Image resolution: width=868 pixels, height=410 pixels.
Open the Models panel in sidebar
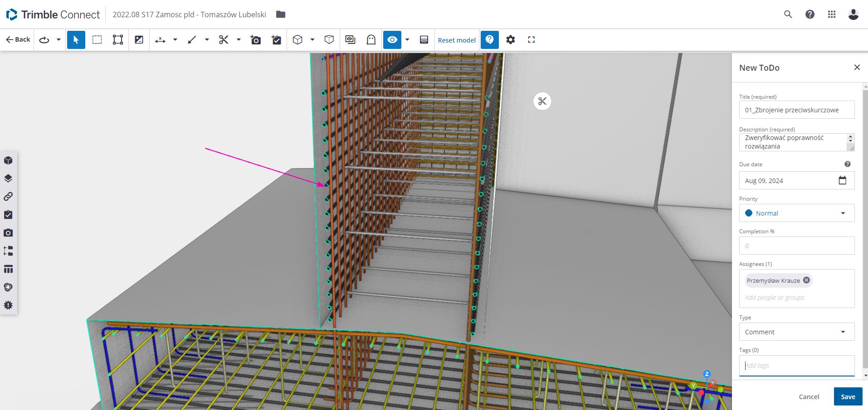[8, 160]
